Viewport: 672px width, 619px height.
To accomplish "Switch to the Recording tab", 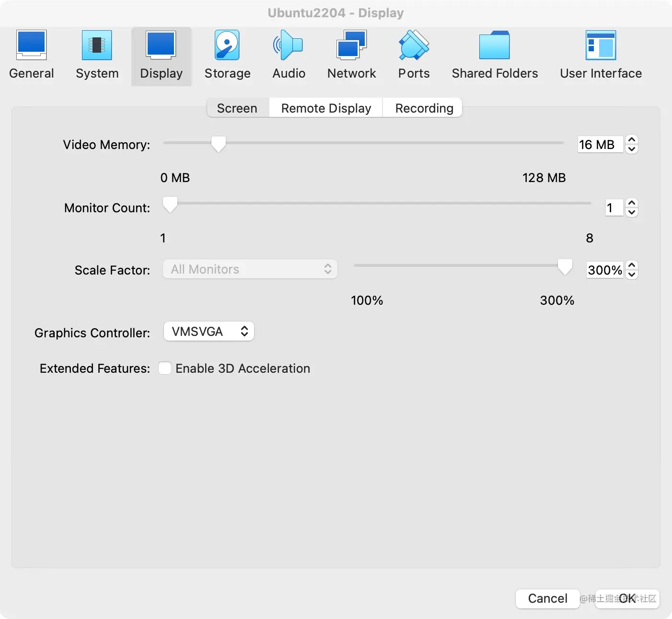I will tap(424, 108).
